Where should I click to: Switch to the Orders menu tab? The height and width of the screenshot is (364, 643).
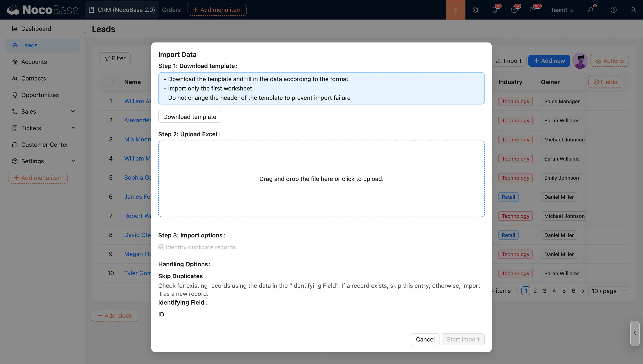pyautogui.click(x=171, y=10)
